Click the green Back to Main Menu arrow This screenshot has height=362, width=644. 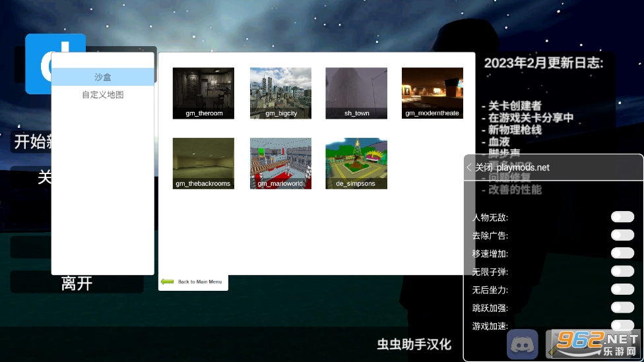click(167, 281)
